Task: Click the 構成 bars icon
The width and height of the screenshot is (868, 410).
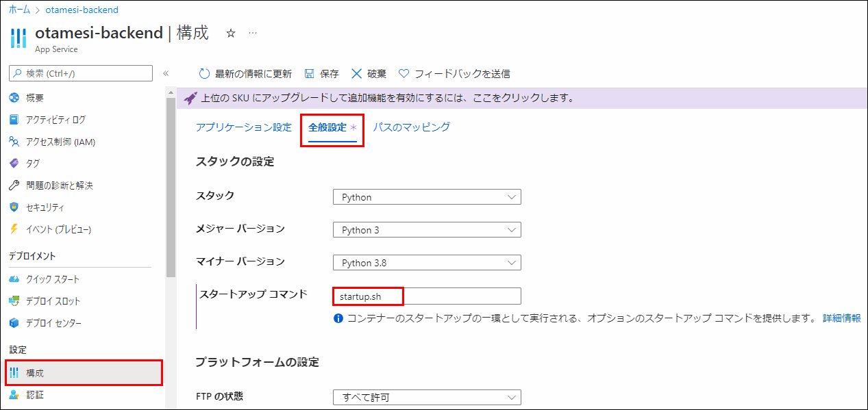Action: 14,373
